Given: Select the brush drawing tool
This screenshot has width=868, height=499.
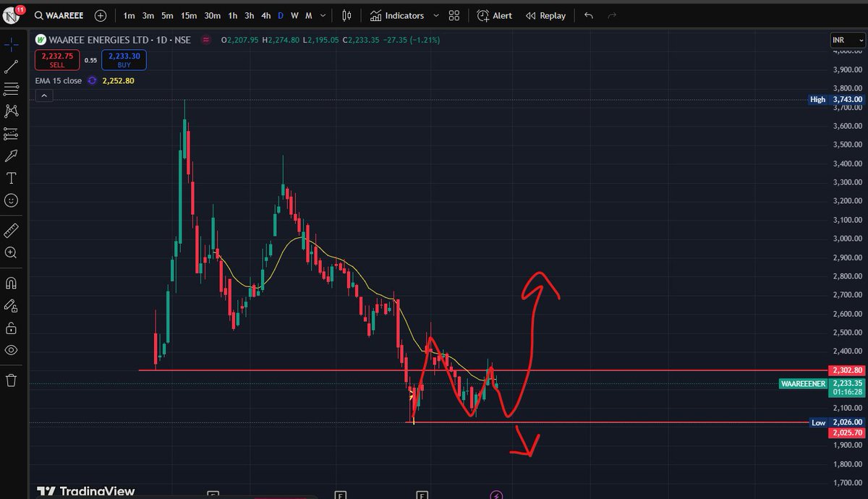Looking at the screenshot, I should click(11, 155).
